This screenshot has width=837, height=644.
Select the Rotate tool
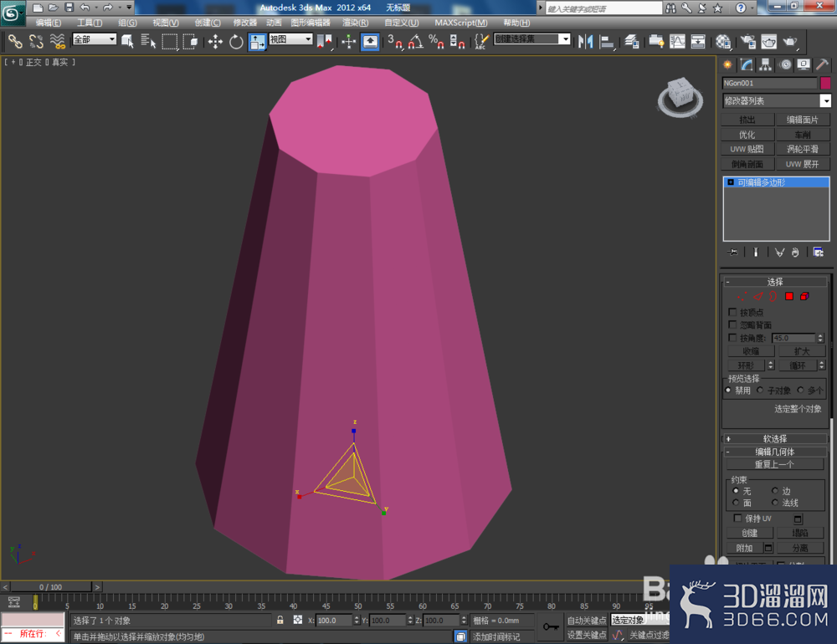pos(236,41)
